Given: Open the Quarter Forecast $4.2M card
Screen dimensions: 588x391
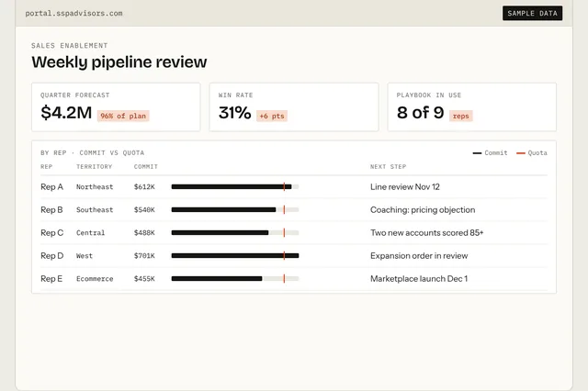Looking at the screenshot, I should click(116, 107).
